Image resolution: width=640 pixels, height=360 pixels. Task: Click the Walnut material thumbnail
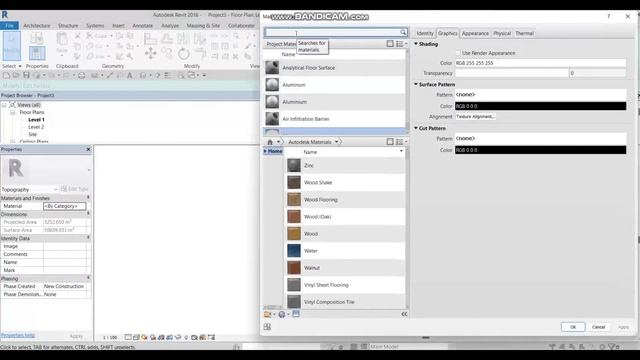294,268
